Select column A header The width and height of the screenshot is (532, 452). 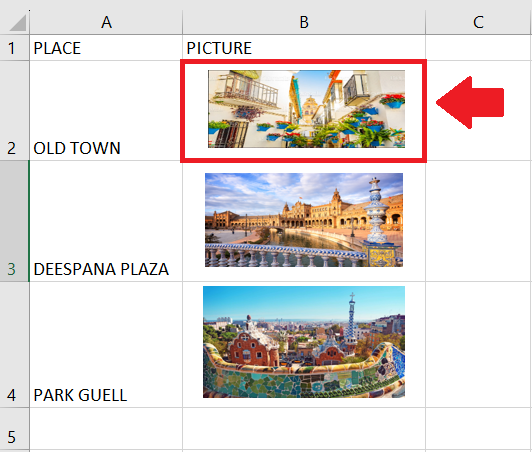106,22
